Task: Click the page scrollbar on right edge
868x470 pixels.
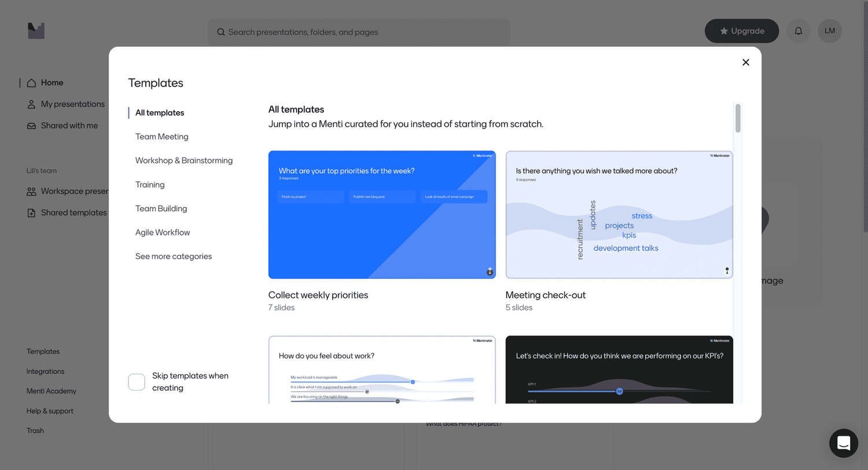Action: point(865,116)
